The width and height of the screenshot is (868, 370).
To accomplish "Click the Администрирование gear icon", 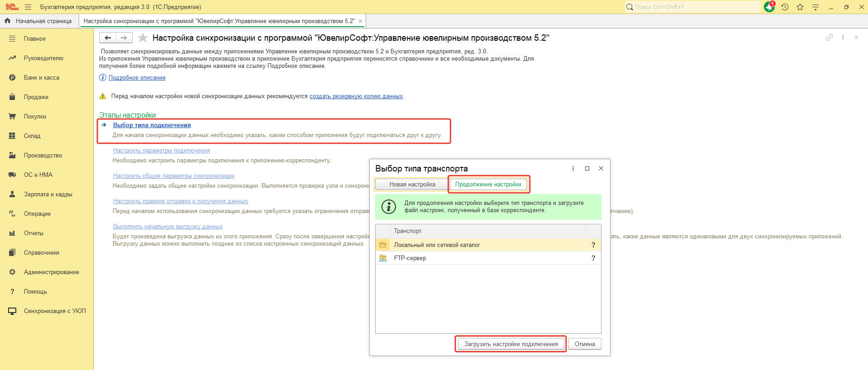I will [12, 272].
